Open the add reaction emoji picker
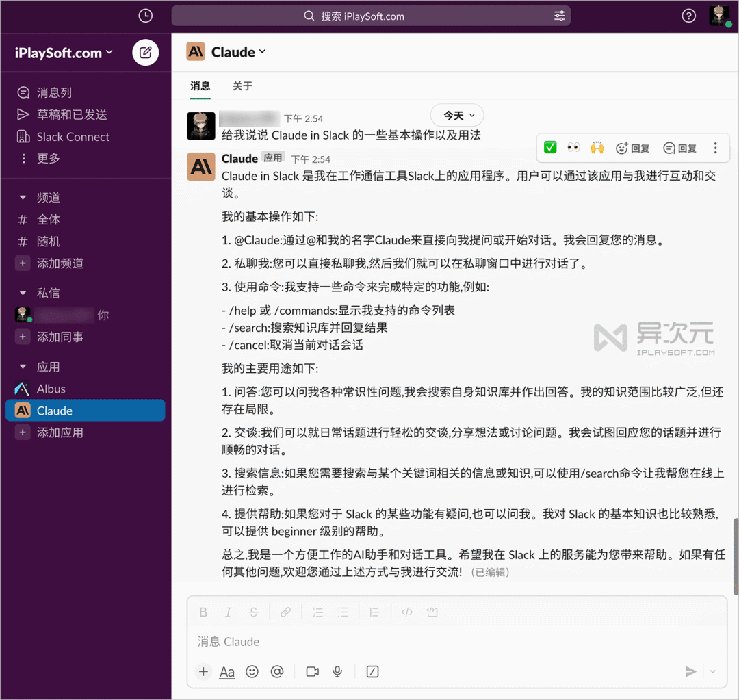This screenshot has width=739, height=700. pyautogui.click(x=633, y=148)
